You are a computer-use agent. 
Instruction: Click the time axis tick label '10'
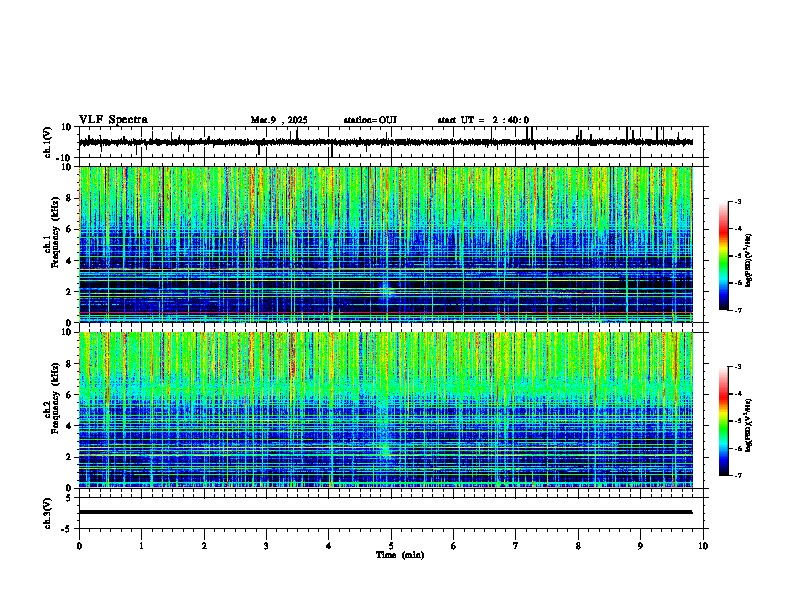[x=703, y=546]
